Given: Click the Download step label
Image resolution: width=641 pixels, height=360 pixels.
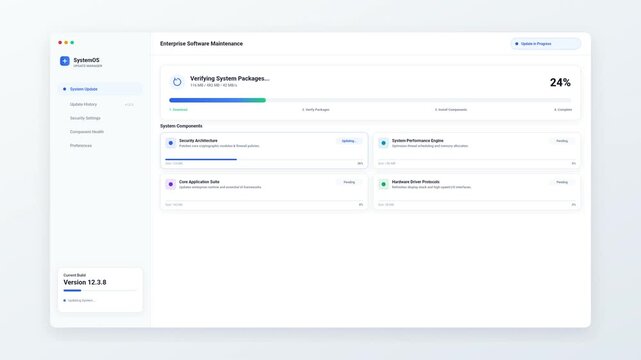Looking at the screenshot, I should 179,110.
